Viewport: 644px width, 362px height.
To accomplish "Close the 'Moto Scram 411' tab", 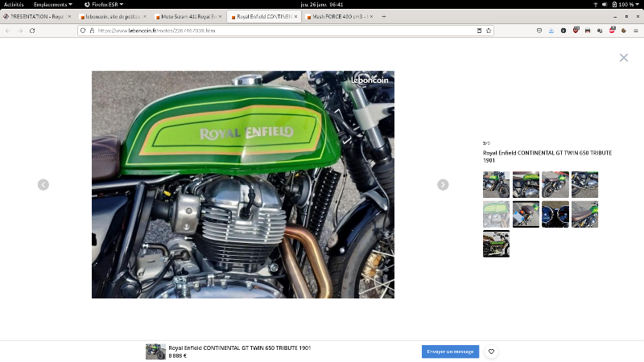I will [x=220, y=17].
